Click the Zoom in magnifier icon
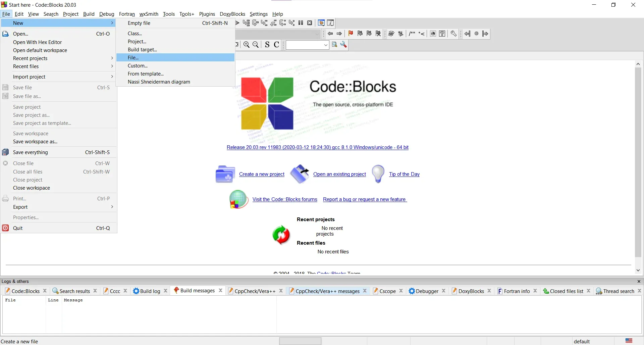 [x=247, y=45]
